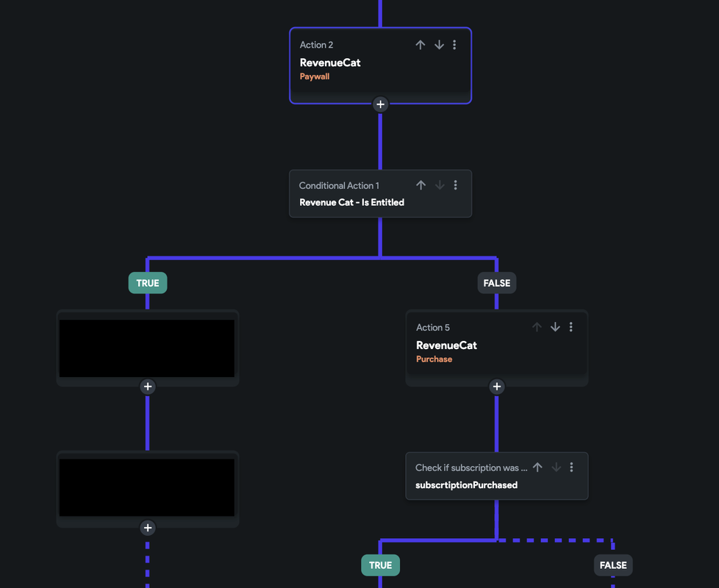719x588 pixels.
Task: Click the 'Conditional Action 1' title
Action: pyautogui.click(x=339, y=186)
